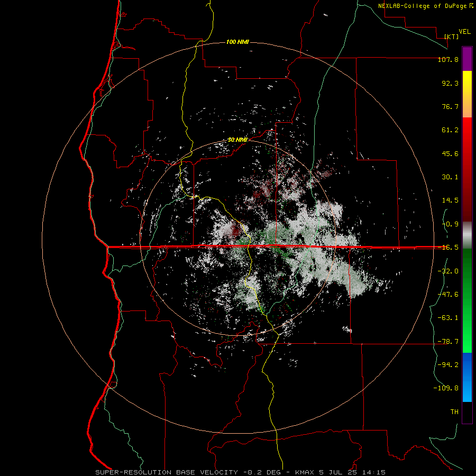Screen dimensions: 476x476
Task: Click the -63.1 value on the velocity scale
Action: pyautogui.click(x=448, y=318)
